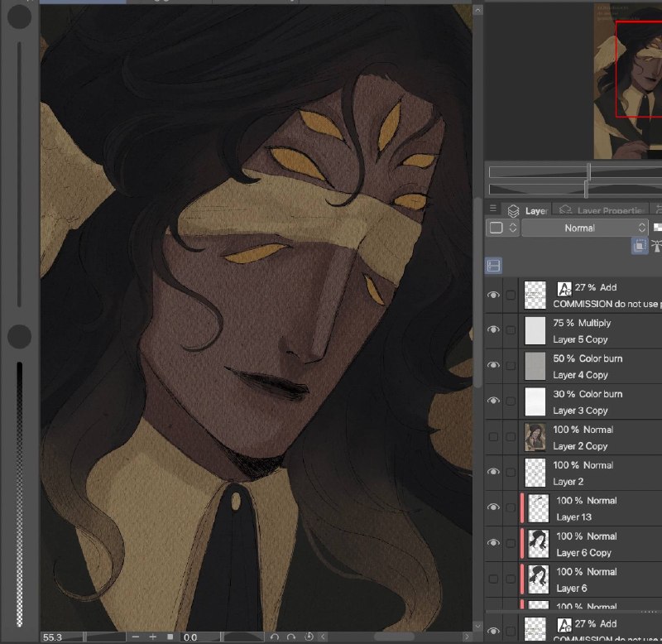
Task: Click the zoom percentage field 55.3
Action: 62,637
